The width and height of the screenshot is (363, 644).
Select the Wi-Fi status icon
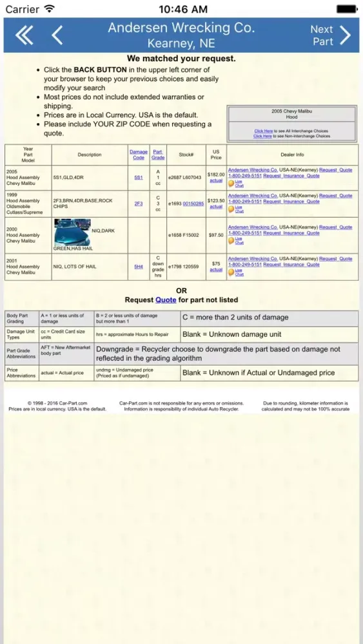50,8
